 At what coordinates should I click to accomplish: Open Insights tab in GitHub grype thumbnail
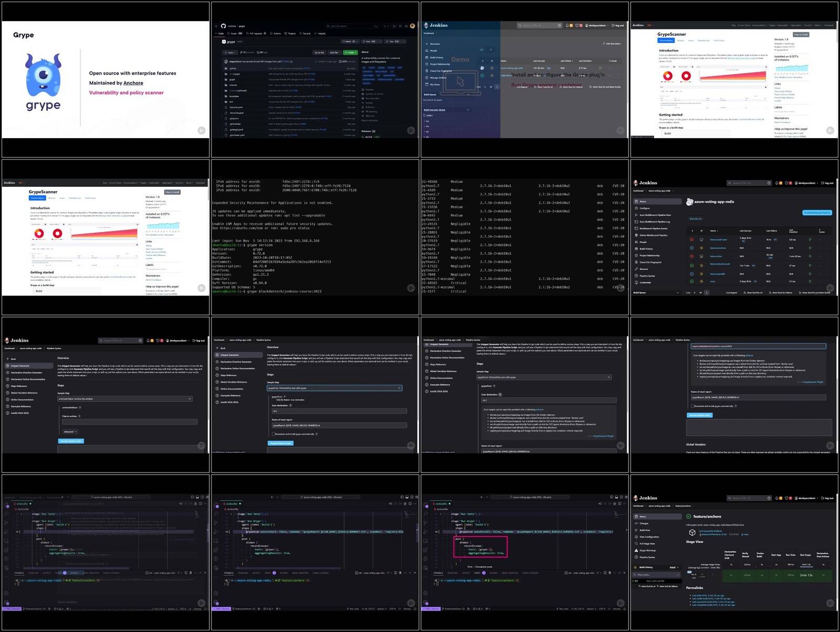pos(320,34)
